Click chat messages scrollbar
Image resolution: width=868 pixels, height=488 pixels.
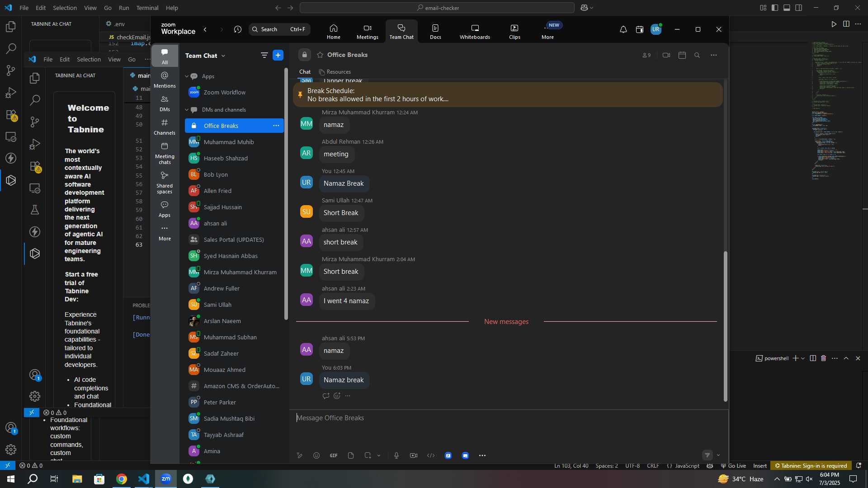click(x=726, y=326)
